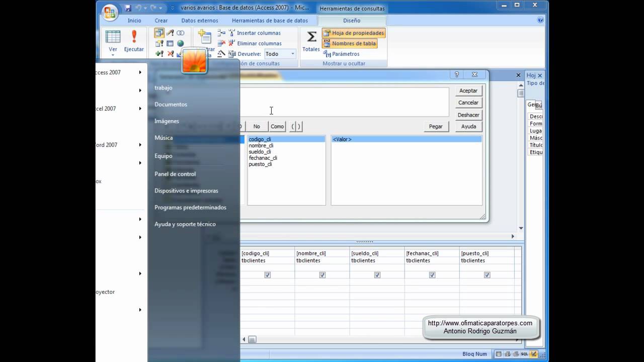The width and height of the screenshot is (644, 362).
Task: Open Ayuda y soporte técnico
Action: click(x=185, y=224)
